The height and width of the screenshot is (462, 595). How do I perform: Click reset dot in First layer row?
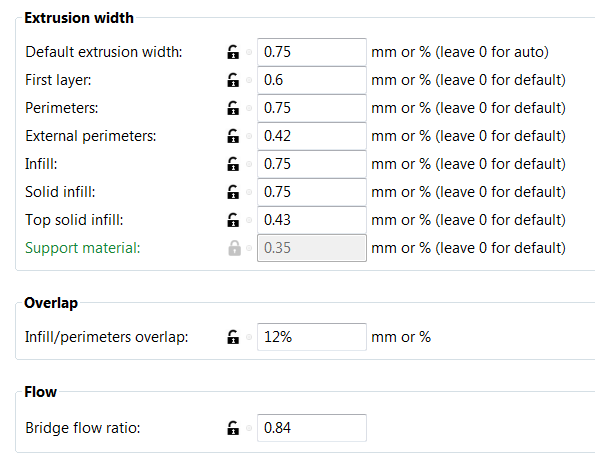coord(249,80)
